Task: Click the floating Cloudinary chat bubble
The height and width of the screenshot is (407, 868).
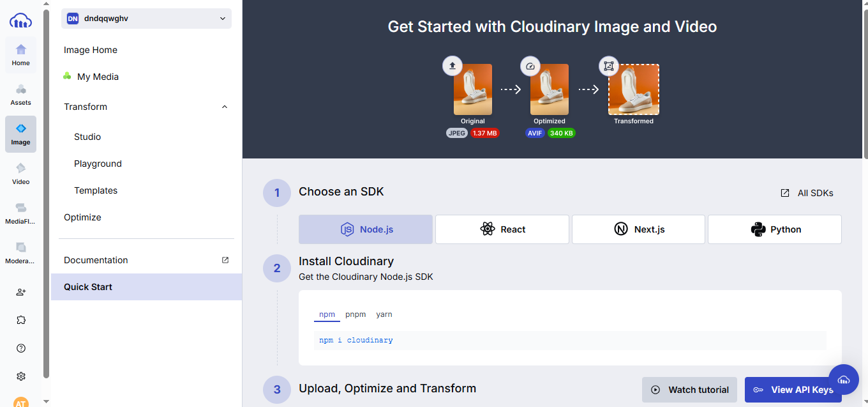Action: (844, 380)
